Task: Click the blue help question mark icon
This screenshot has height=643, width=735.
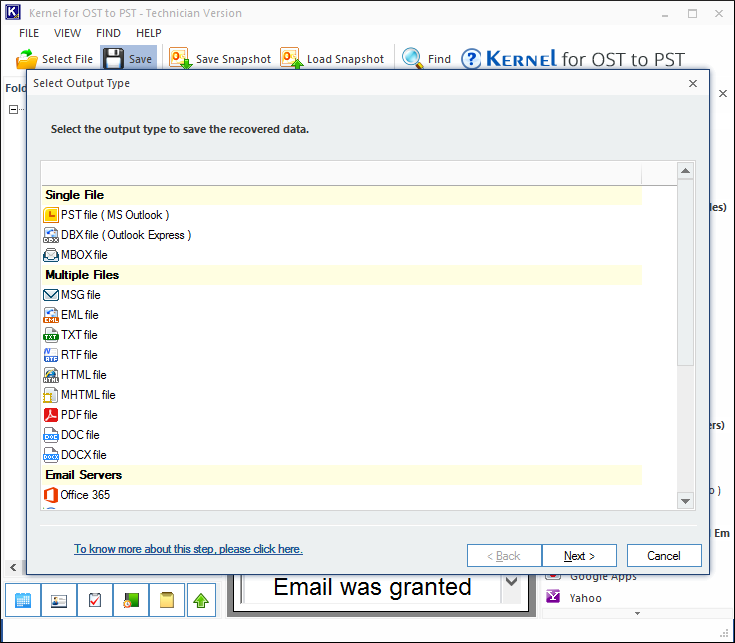Action: (471, 59)
